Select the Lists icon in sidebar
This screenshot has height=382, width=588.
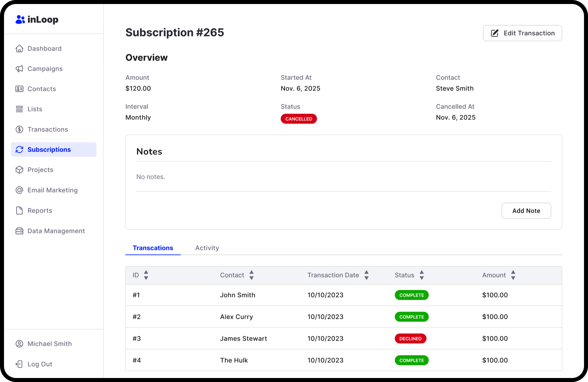click(x=19, y=109)
